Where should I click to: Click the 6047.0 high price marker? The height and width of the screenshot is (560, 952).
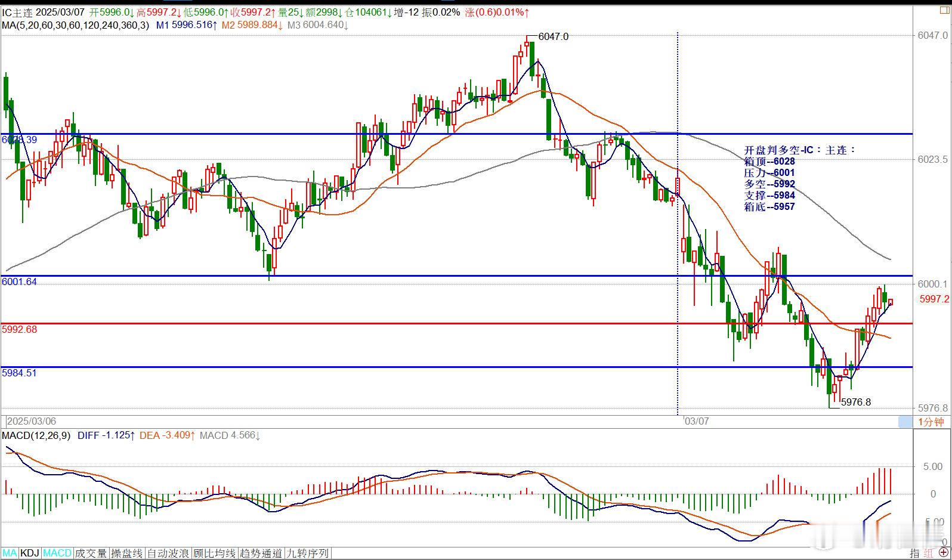pos(553,36)
